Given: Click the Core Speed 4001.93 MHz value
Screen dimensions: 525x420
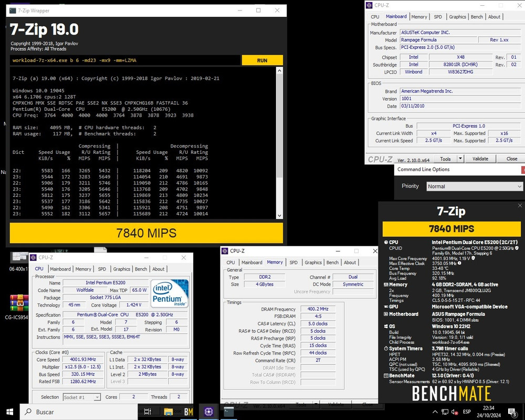Looking at the screenshot, I should (83, 360).
